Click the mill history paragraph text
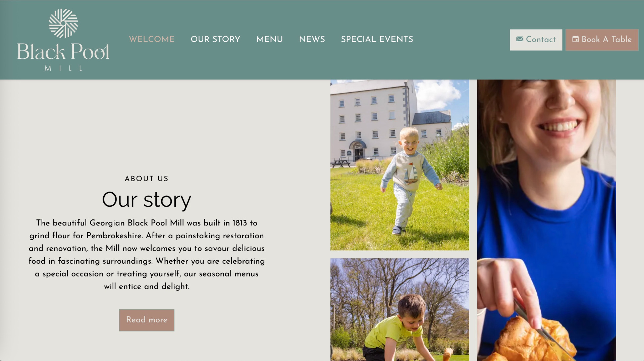 coord(147,255)
